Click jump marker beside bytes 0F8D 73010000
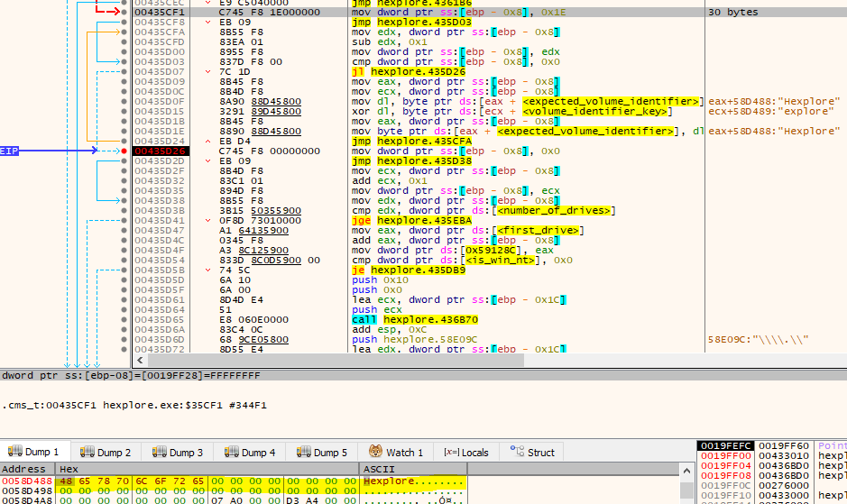Screen dimensions: 847x504 point(208,220)
